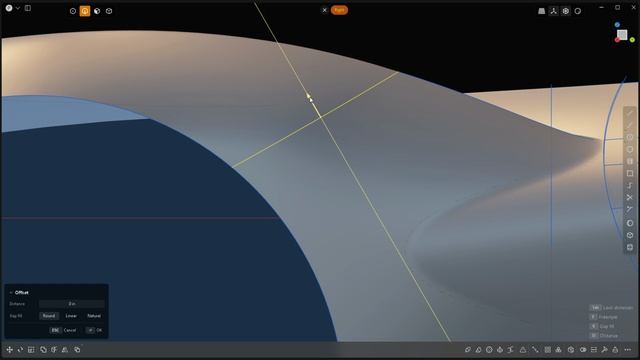The height and width of the screenshot is (360, 640).
Task: Activate the Scale tool in bottom-left bar
Action: coord(31,350)
